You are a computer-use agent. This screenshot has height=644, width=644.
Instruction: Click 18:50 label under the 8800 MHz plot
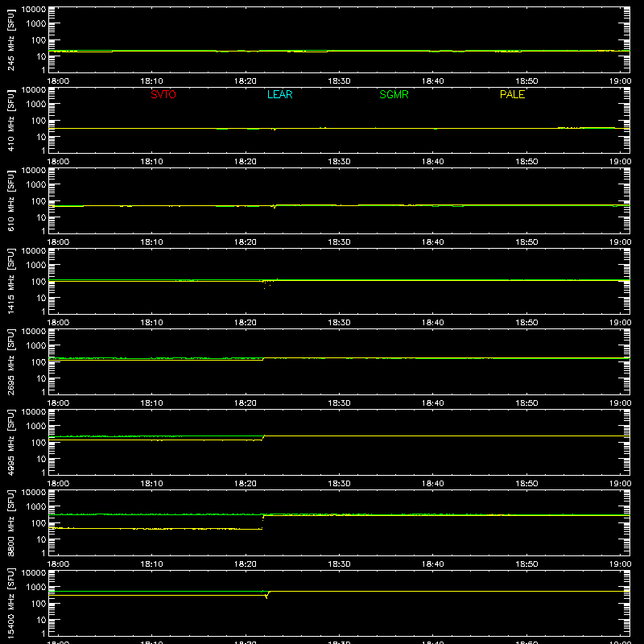527,564
